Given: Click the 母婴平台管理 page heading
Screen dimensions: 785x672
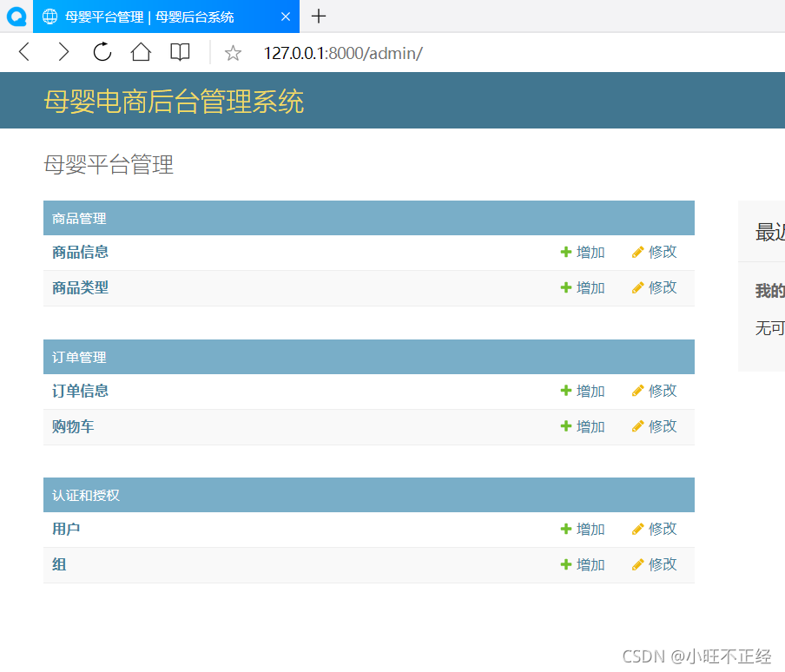Looking at the screenshot, I should coord(109,165).
